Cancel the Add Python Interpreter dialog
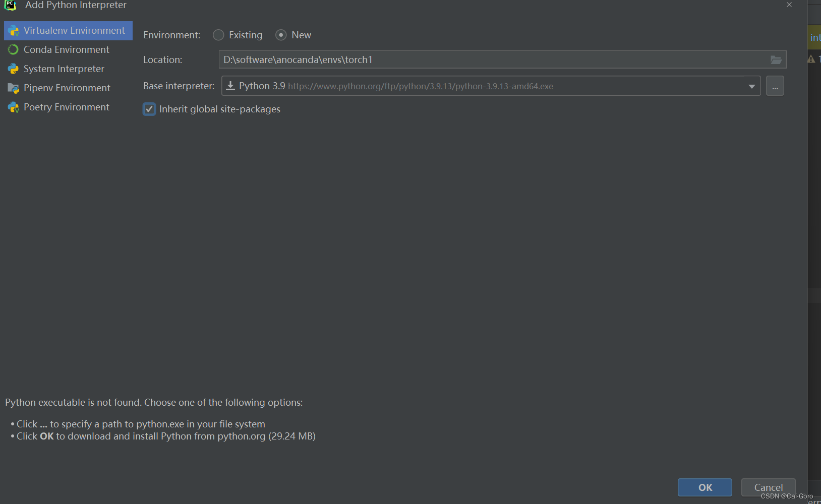The image size is (821, 504). [x=768, y=487]
